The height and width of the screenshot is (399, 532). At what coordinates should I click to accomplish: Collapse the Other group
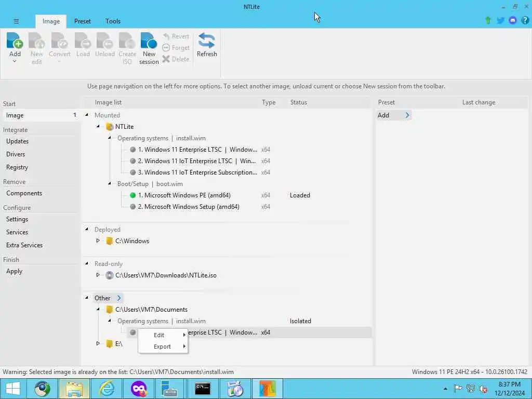click(87, 298)
